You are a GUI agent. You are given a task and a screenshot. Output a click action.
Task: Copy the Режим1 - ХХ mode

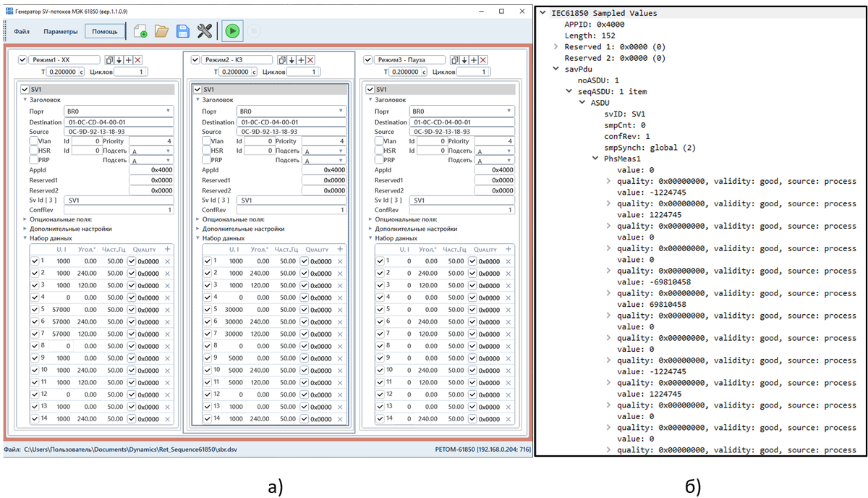pos(109,60)
